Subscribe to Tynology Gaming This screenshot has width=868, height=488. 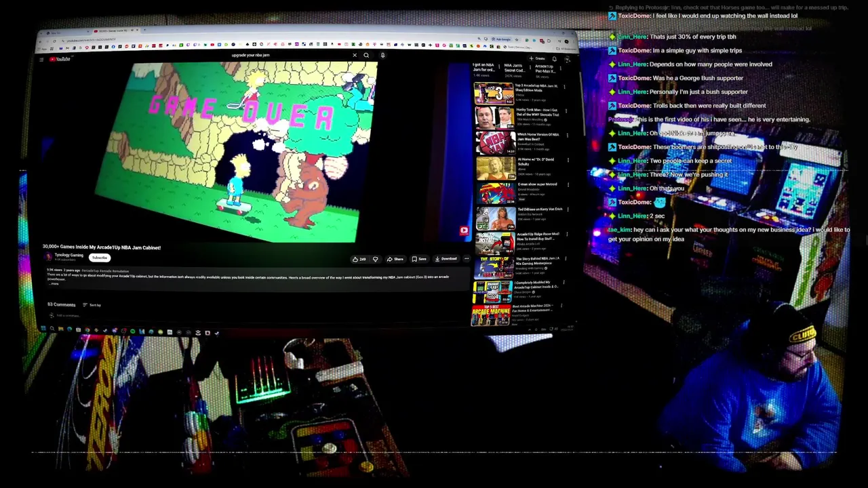(x=100, y=258)
